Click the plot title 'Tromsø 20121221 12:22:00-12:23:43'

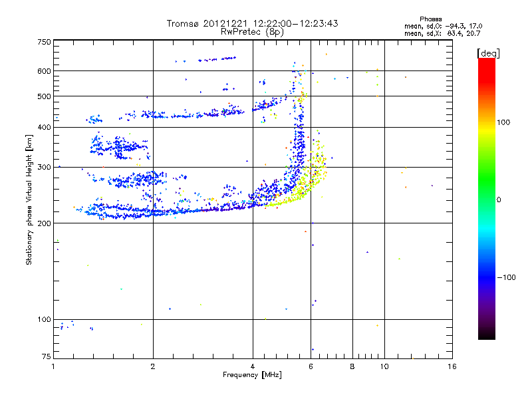pyautogui.click(x=253, y=23)
